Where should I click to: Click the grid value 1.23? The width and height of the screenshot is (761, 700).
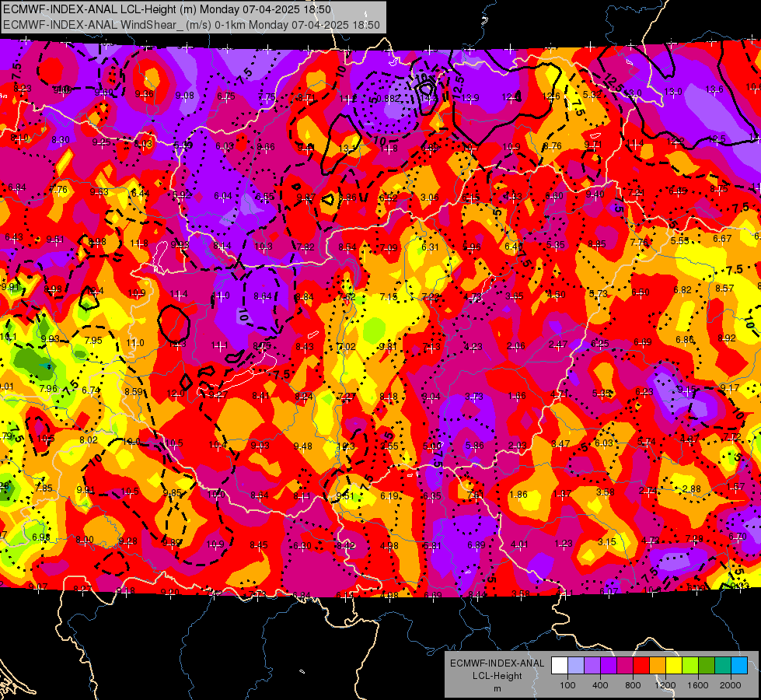pyautogui.click(x=563, y=544)
